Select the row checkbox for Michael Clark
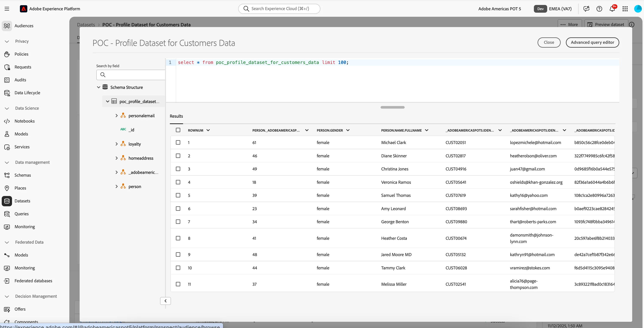 coord(178,143)
